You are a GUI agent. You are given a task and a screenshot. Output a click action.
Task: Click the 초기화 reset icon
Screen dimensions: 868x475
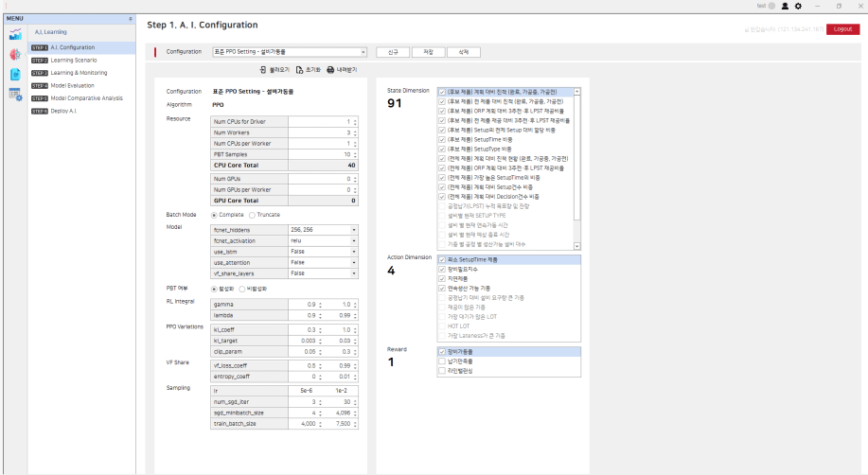tap(299, 70)
